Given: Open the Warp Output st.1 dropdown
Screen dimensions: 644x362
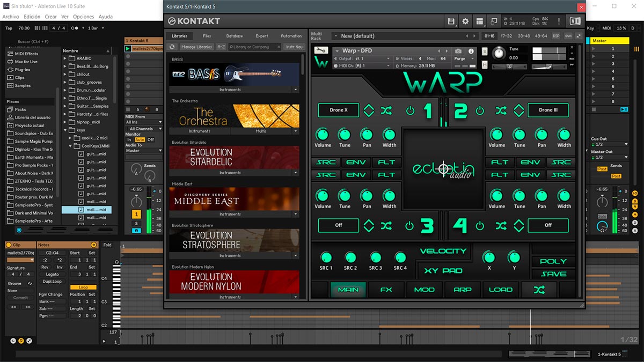Looking at the screenshot, I should click(363, 58).
